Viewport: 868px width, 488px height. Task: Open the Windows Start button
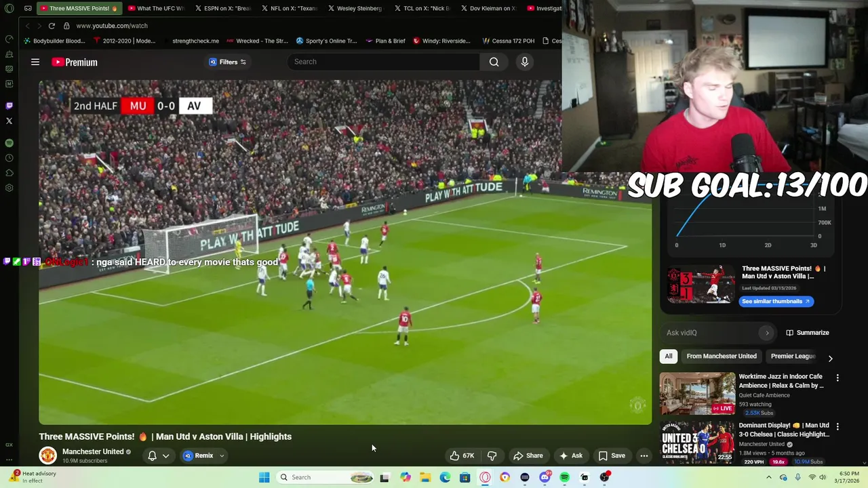click(x=264, y=477)
